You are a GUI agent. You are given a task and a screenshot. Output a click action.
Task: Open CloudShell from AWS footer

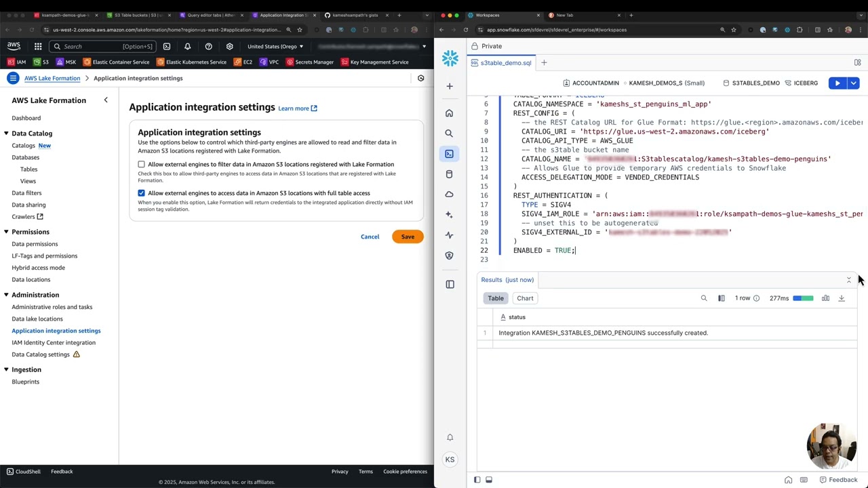[24, 472]
